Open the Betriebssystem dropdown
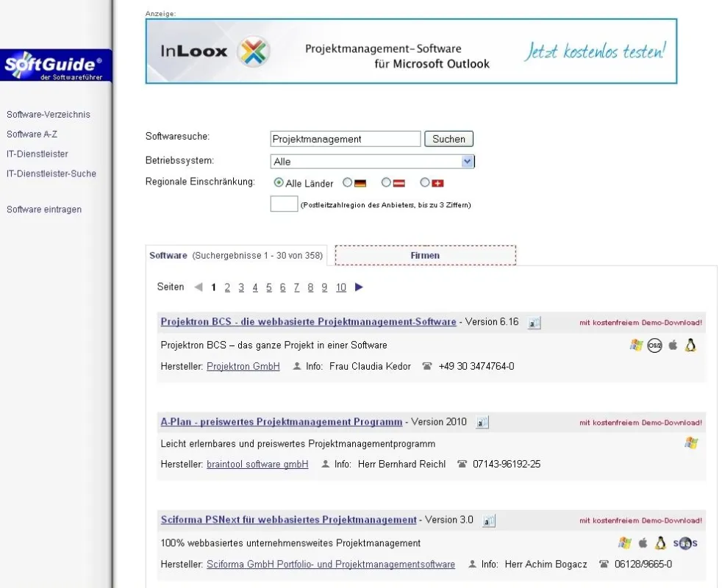722x588 pixels. [372, 162]
